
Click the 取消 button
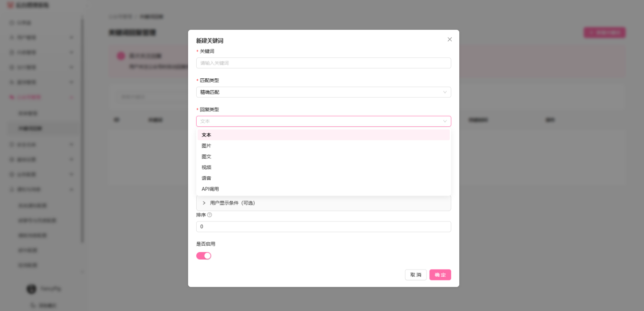click(x=416, y=275)
